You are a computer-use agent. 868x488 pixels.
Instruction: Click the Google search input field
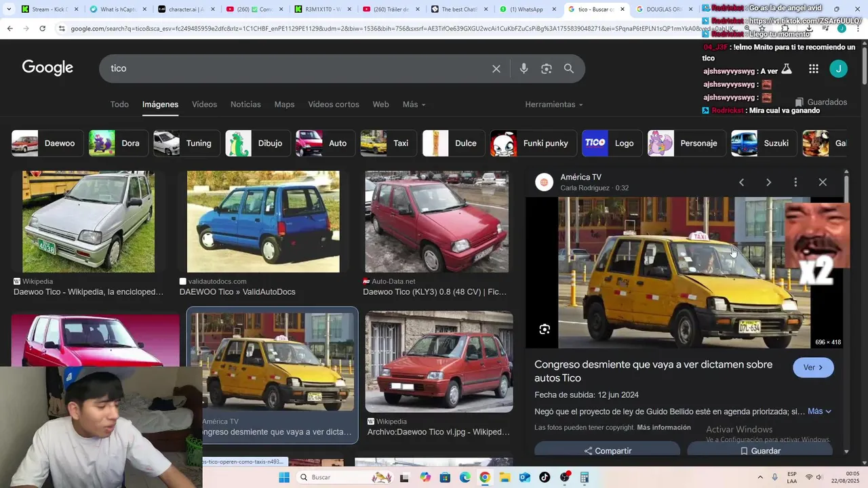coord(295,68)
